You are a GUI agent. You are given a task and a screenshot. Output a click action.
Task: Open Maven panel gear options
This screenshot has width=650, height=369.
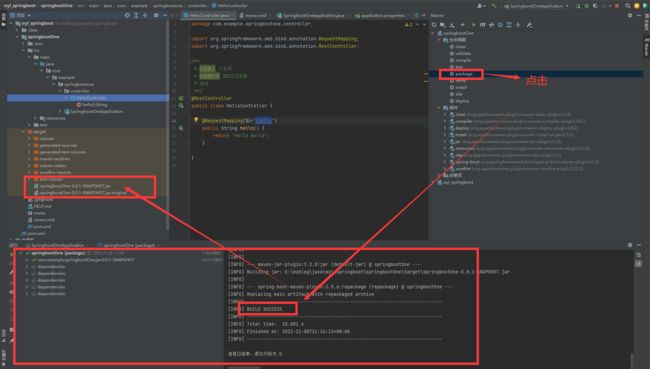630,15
